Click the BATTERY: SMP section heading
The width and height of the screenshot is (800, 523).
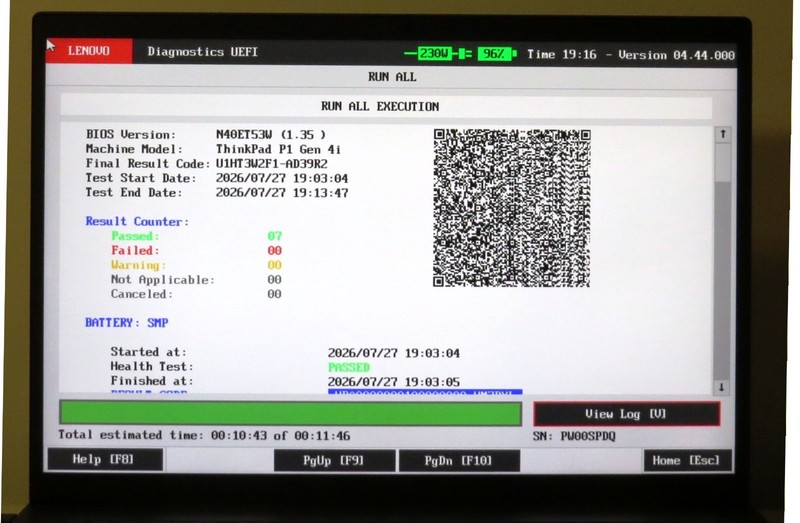(x=127, y=322)
